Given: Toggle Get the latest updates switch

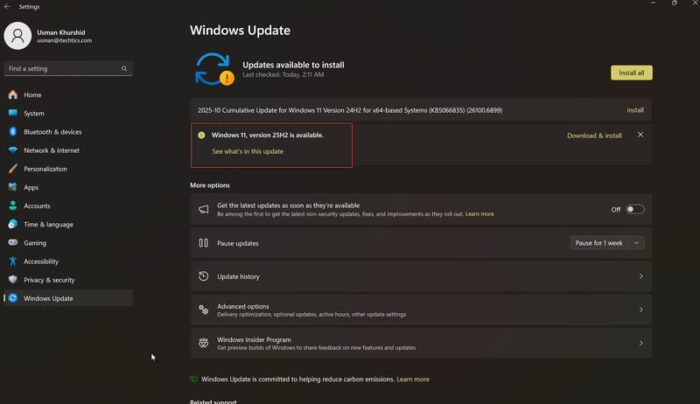Looking at the screenshot, I should [635, 209].
